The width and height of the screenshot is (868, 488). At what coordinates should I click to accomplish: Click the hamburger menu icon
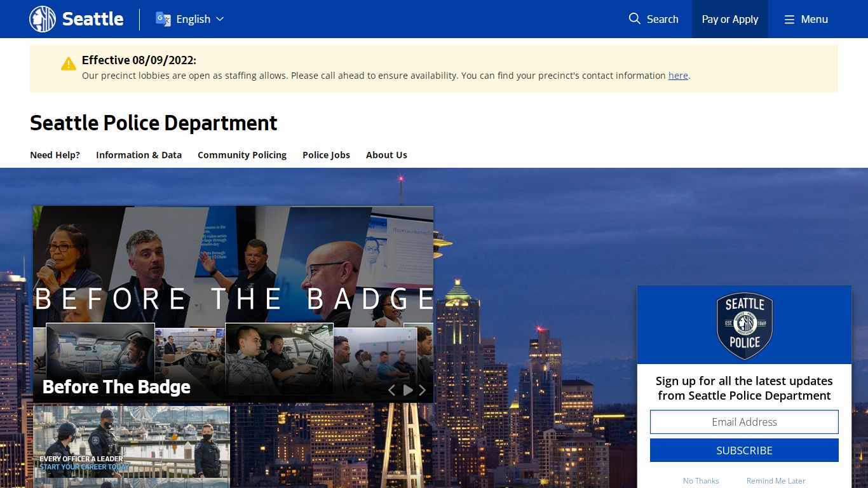(789, 20)
